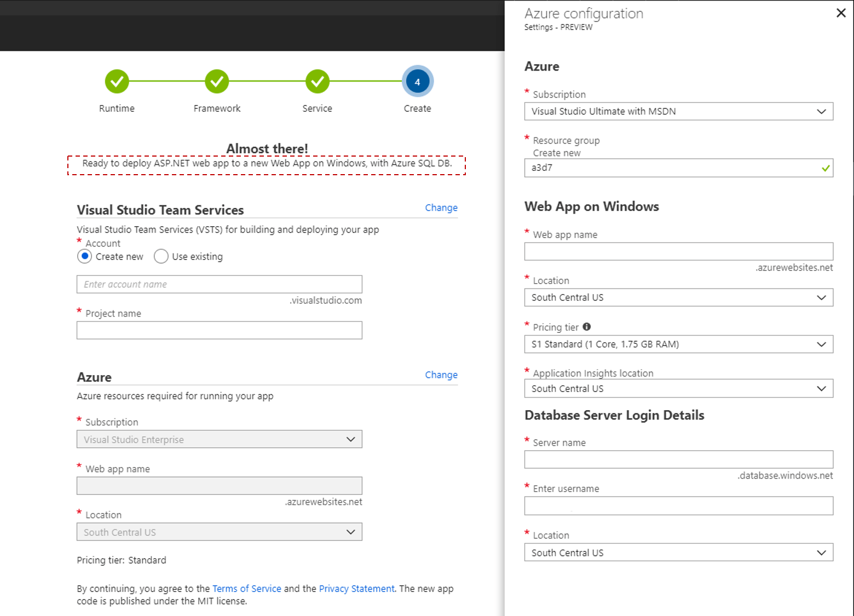Click Change next to the Azure section
This screenshot has height=616, width=854.
441,375
